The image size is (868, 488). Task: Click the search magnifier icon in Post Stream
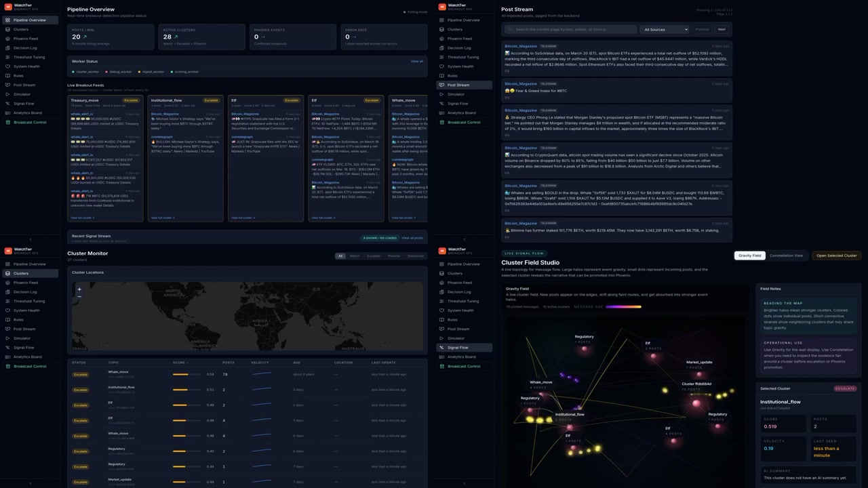[510, 30]
